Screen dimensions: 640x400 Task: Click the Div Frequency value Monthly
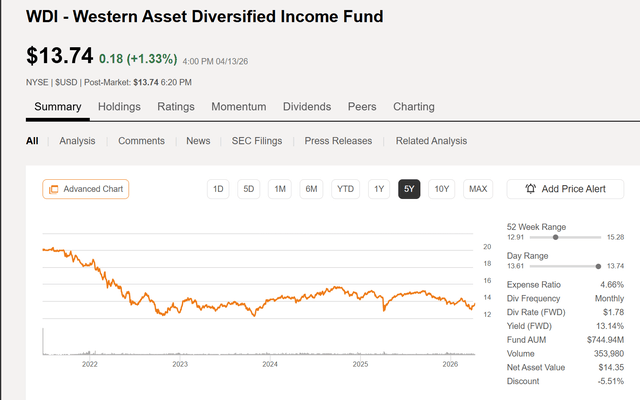pos(609,298)
